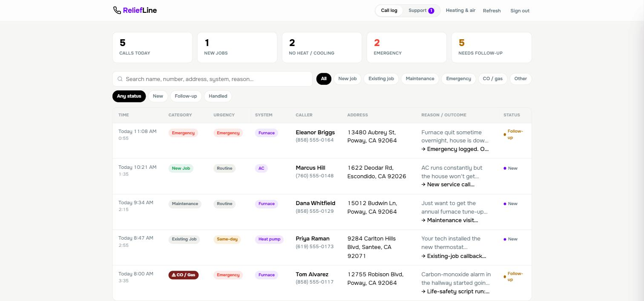This screenshot has height=301, width=644.
Task: Filter calls by Existing job
Action: point(381,79)
